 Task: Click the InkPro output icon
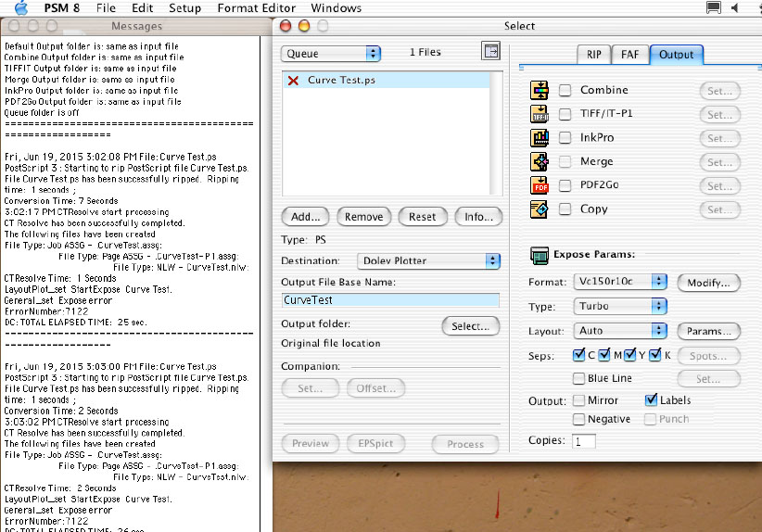tap(539, 138)
